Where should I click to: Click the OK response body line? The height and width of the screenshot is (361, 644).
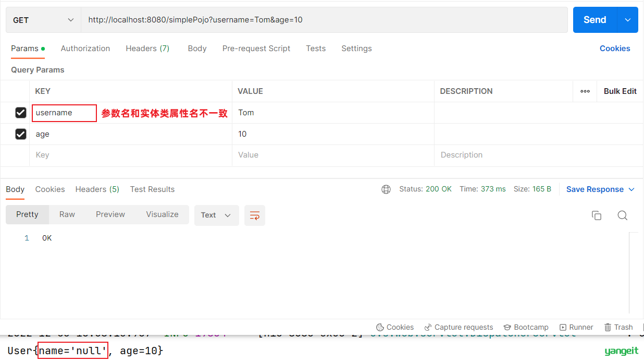point(47,238)
